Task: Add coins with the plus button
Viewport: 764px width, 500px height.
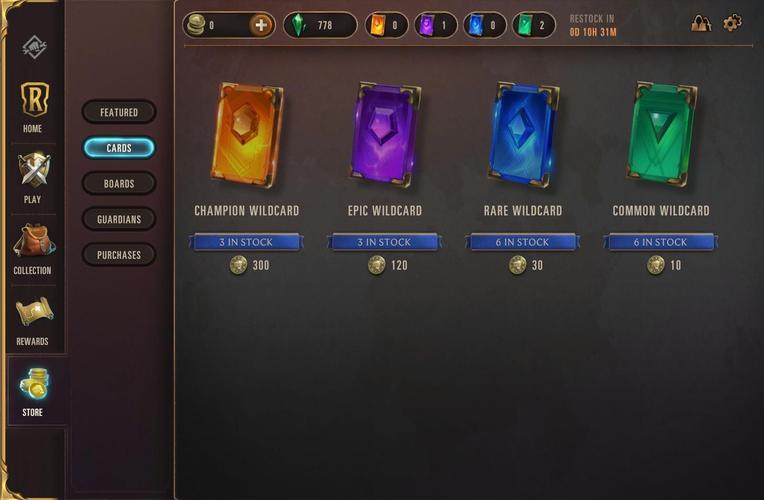Action: (261, 25)
